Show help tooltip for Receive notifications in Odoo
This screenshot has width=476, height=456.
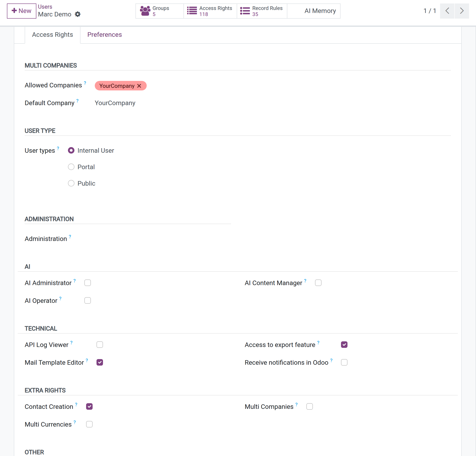click(331, 360)
